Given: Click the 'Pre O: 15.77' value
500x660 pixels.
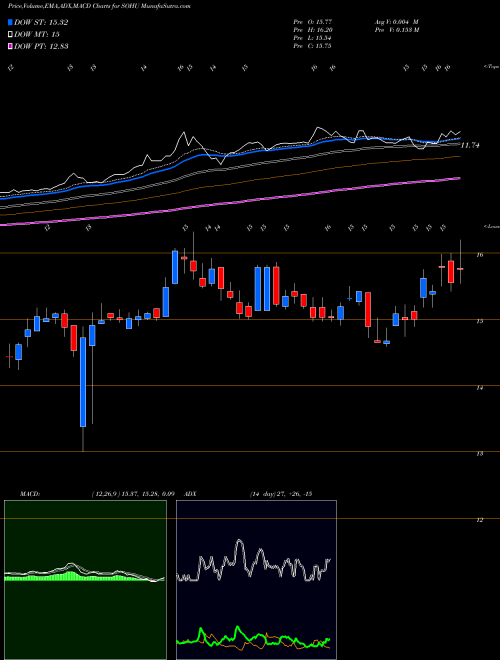Looking at the screenshot, I should click(312, 22).
